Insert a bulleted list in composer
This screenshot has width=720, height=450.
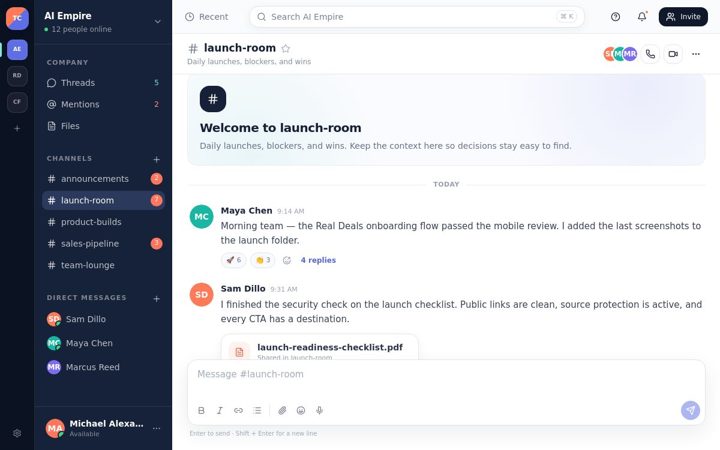[x=257, y=411]
